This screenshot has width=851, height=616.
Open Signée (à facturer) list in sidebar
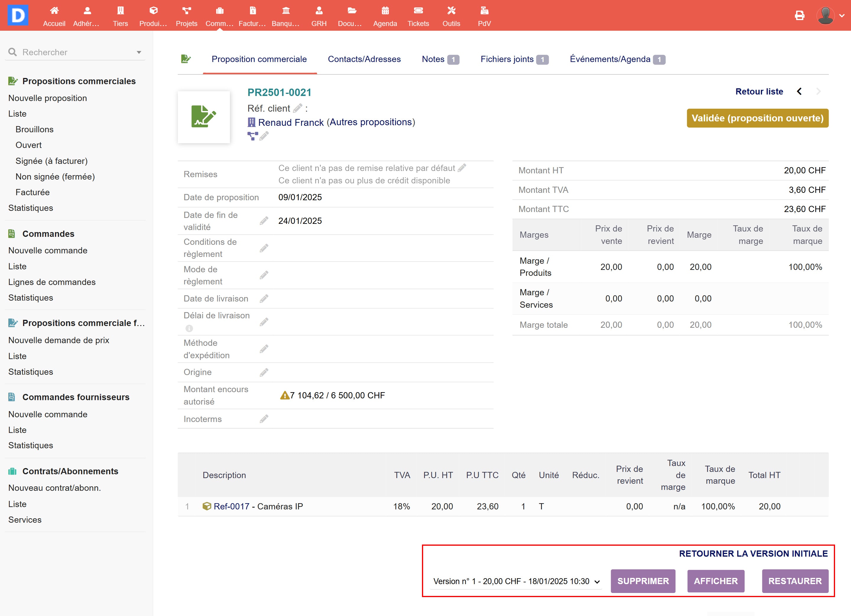pyautogui.click(x=51, y=161)
